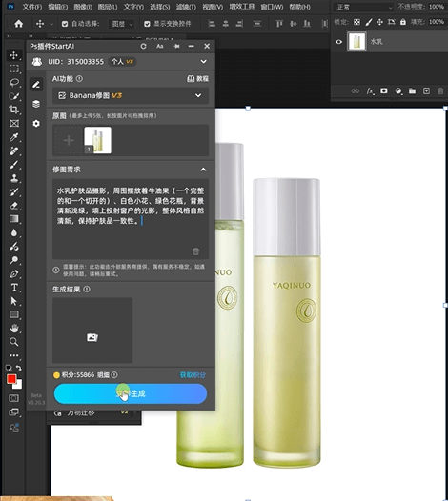Select the Crop tool
This screenshot has height=501, width=448.
[13, 110]
